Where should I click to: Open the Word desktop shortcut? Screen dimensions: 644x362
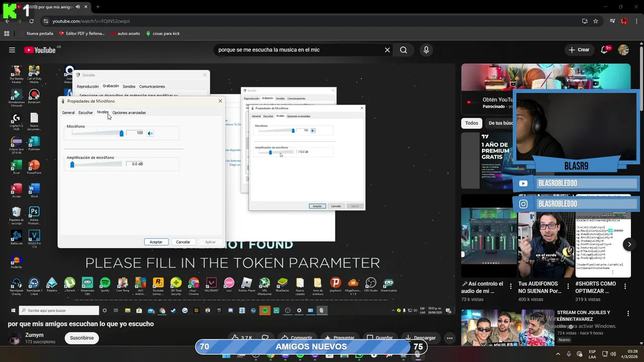coord(34,191)
